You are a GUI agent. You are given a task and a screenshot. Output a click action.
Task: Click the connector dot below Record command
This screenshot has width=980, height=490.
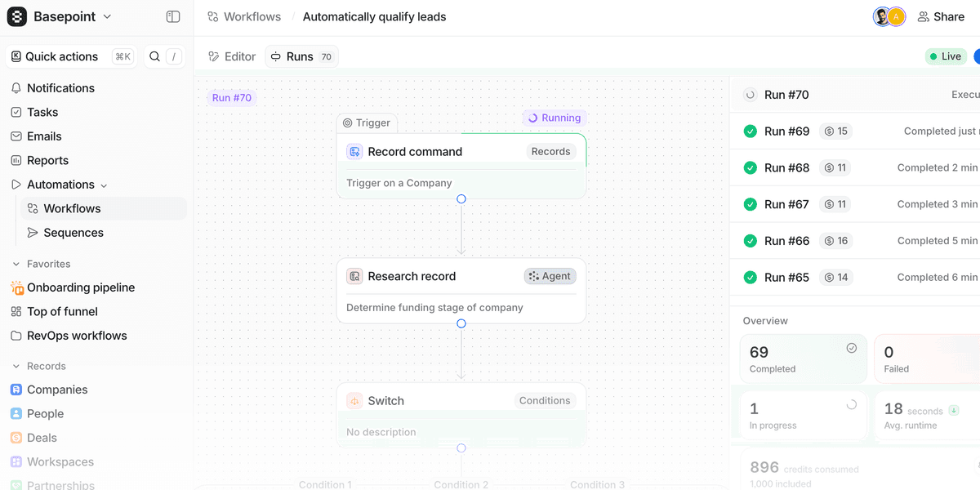click(461, 199)
